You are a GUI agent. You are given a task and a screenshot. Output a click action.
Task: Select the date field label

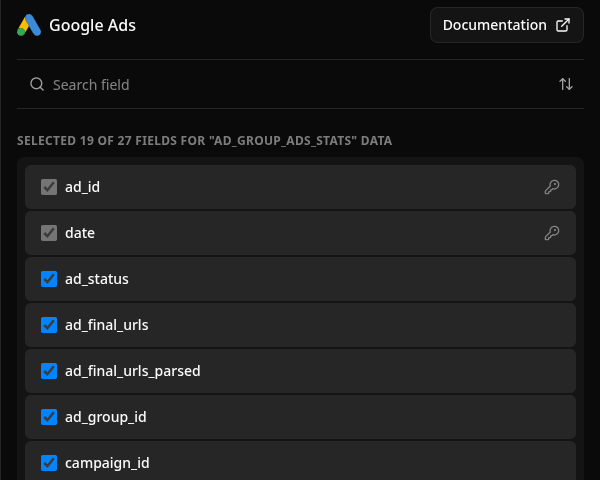tap(80, 233)
